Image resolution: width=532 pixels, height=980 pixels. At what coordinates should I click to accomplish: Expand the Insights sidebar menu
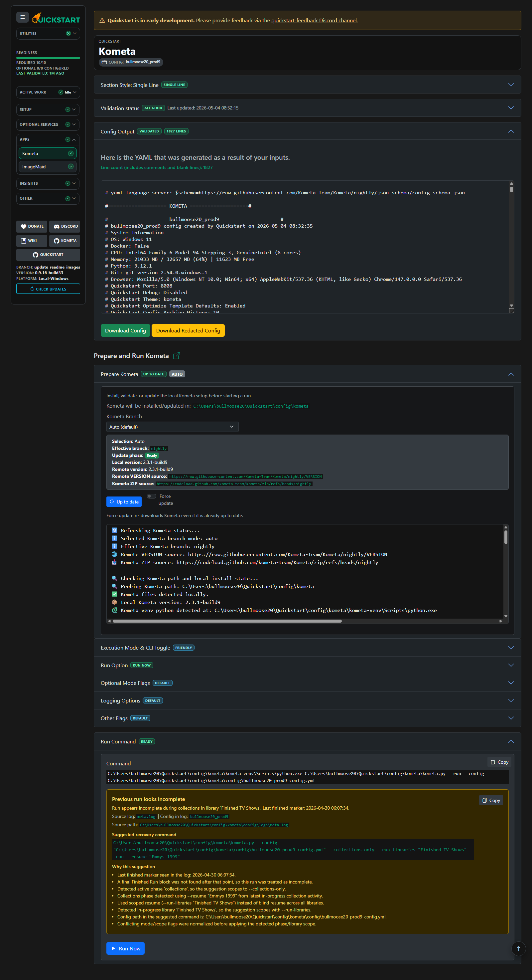48,183
